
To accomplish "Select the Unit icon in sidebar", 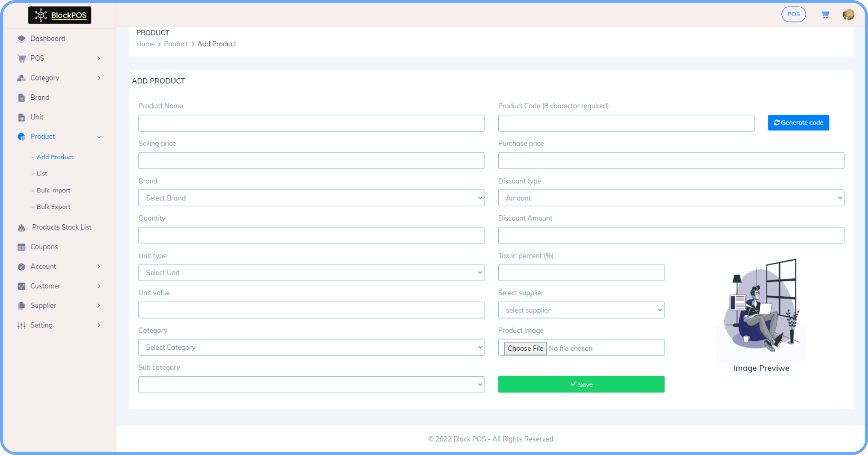I will point(21,117).
